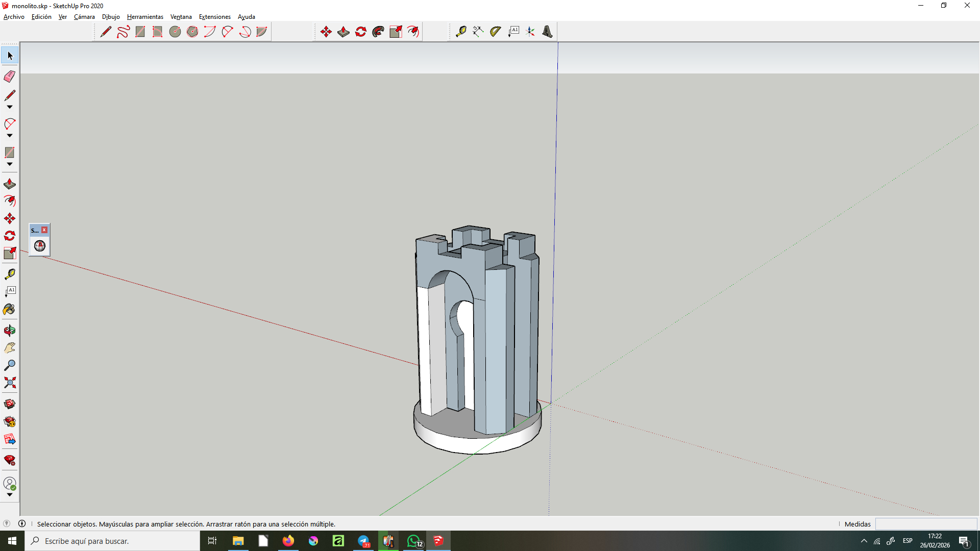Screen dimensions: 980x551
Task: Click the globe button in floating toolbar
Action: (40, 246)
